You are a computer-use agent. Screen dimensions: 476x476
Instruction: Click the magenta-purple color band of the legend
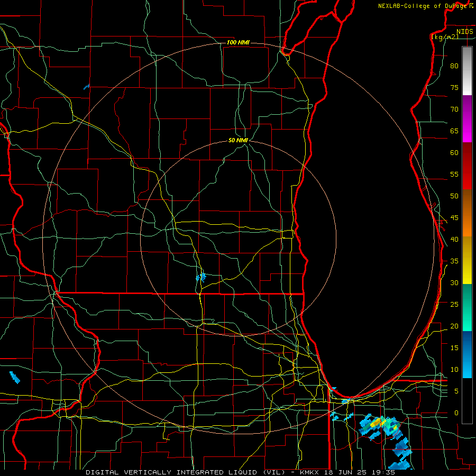tap(467, 118)
